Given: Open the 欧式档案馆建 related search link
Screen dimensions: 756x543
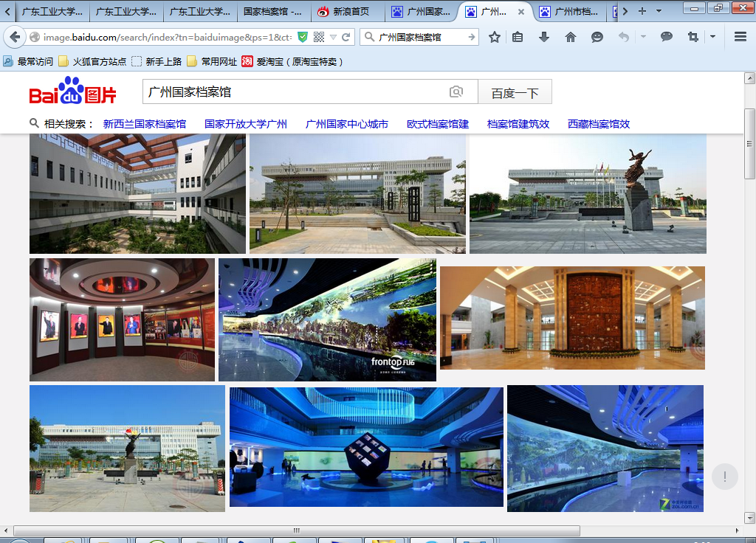Looking at the screenshot, I should [x=438, y=124].
